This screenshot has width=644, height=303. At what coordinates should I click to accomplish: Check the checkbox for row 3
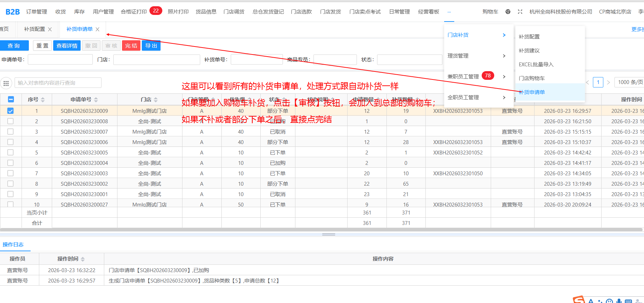click(10, 132)
